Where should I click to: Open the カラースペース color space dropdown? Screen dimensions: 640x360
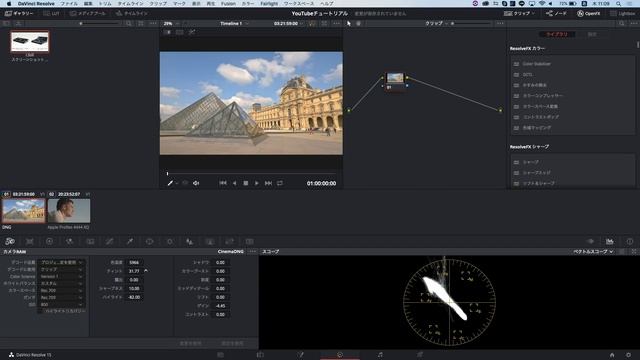pyautogui.click(x=61, y=290)
